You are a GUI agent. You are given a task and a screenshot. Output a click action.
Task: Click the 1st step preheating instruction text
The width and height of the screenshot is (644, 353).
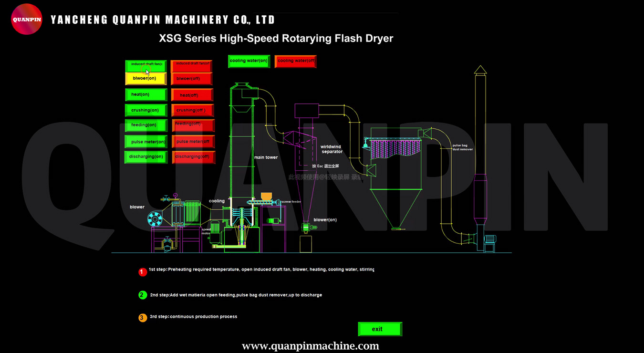(x=261, y=270)
